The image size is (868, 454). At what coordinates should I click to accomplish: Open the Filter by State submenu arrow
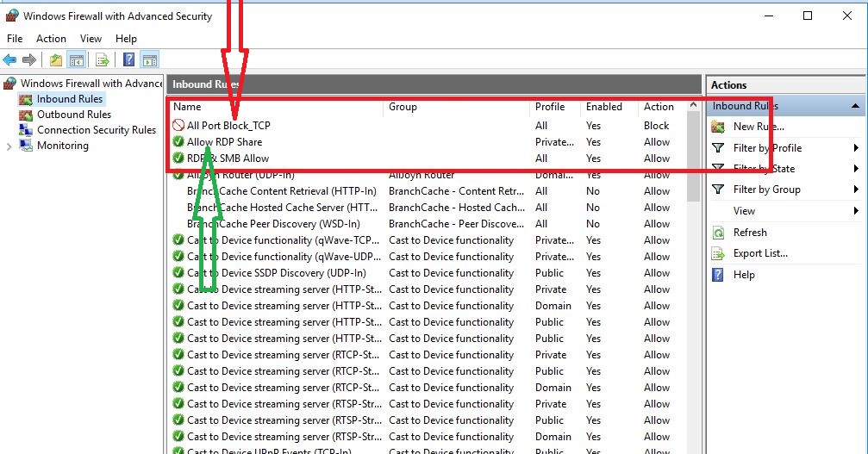point(856,169)
